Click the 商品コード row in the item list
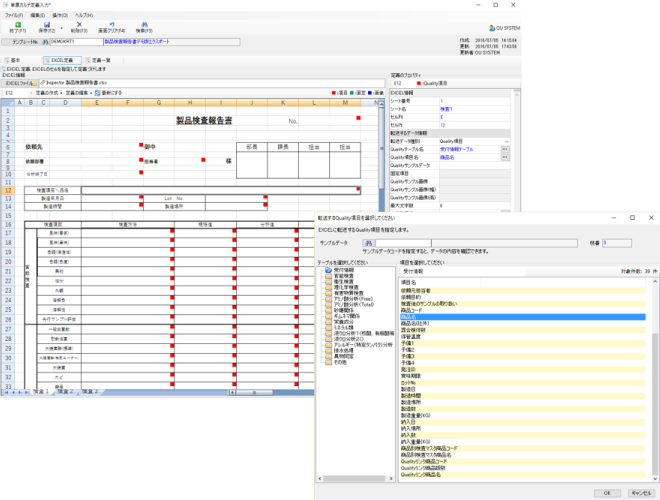Image resolution: width=660 pixels, height=500 pixels. coord(522,310)
